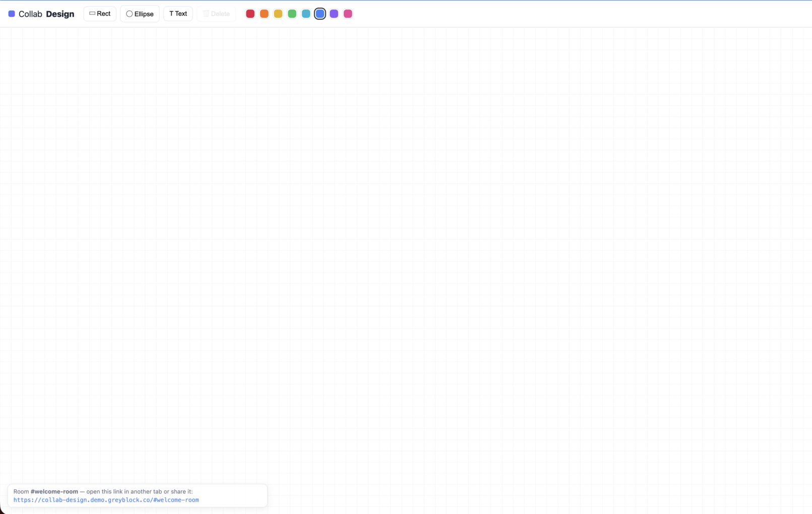Choose the Text tool
This screenshot has width=812, height=514.
tap(178, 14)
